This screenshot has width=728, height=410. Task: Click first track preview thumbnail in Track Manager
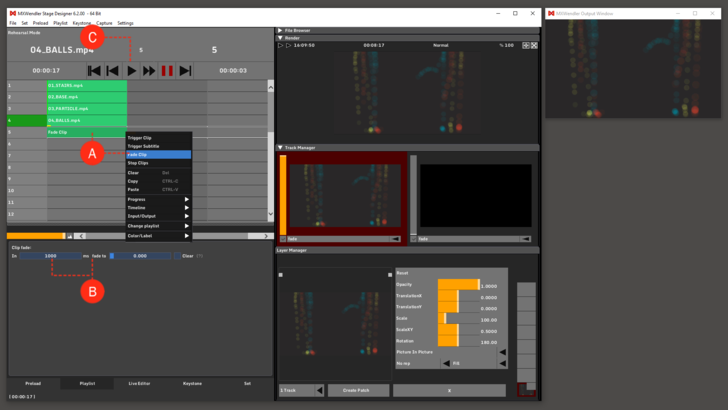tap(345, 195)
